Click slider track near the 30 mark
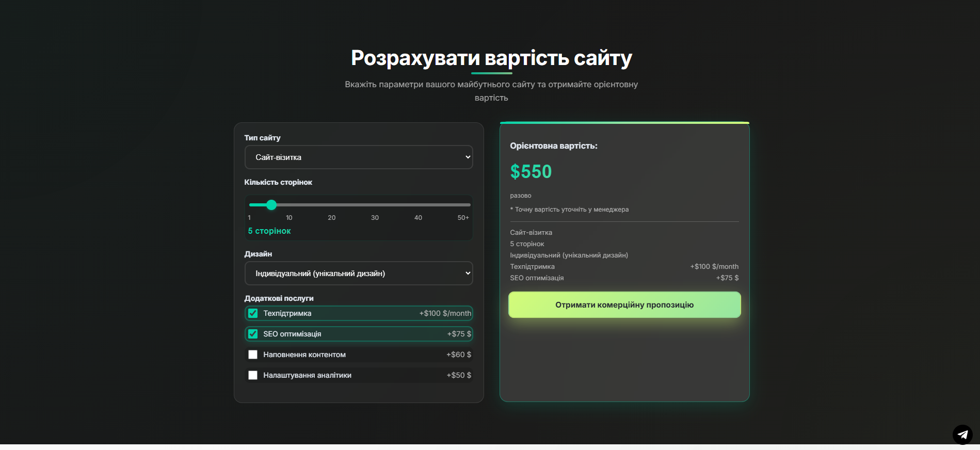 pos(375,205)
